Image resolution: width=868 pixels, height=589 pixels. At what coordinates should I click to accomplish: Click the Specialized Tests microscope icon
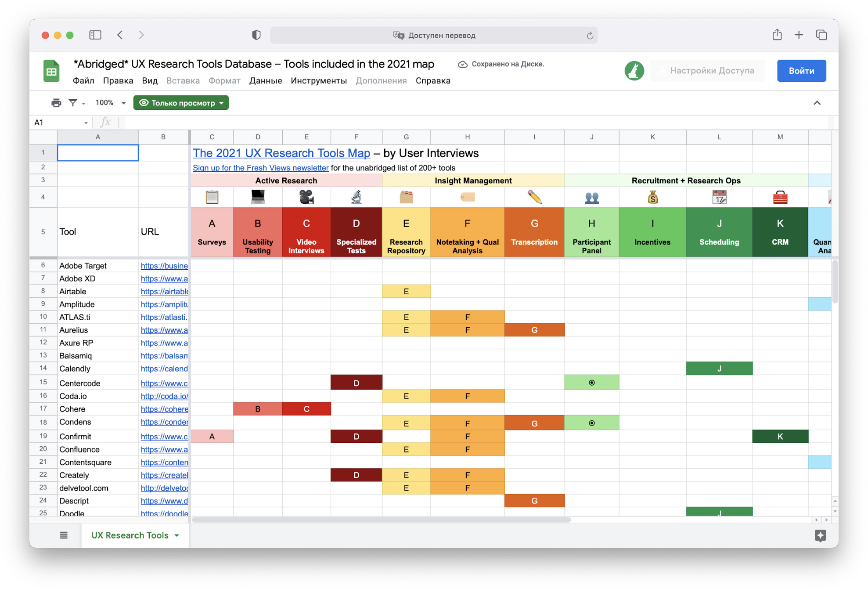[356, 197]
